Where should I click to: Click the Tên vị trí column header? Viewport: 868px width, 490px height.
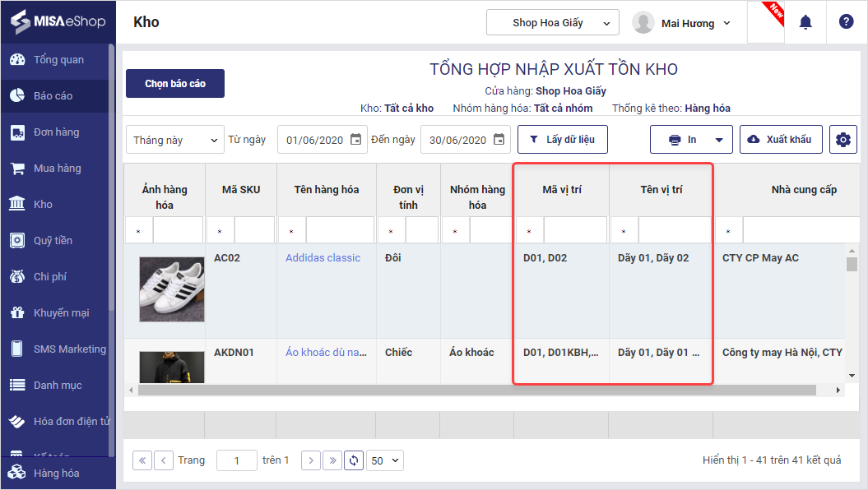click(x=661, y=190)
